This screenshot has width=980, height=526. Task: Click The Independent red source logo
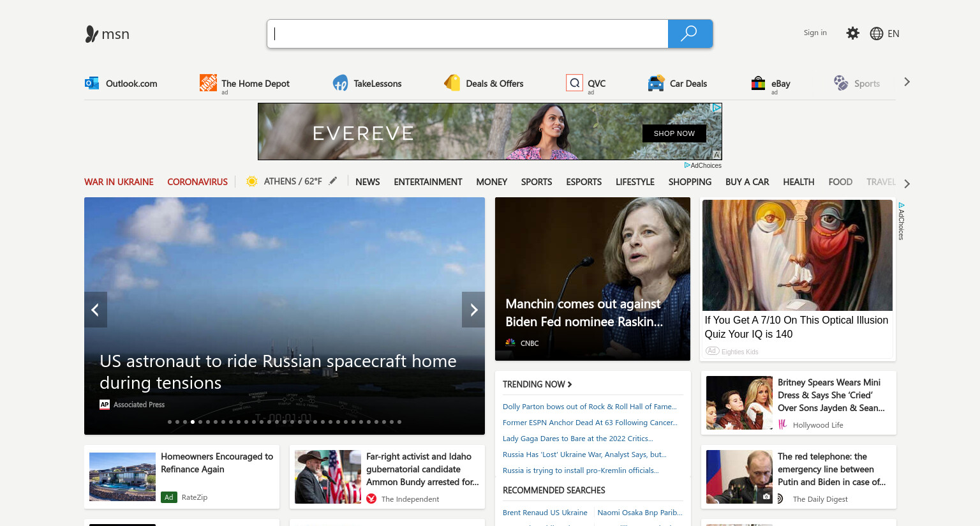371,499
